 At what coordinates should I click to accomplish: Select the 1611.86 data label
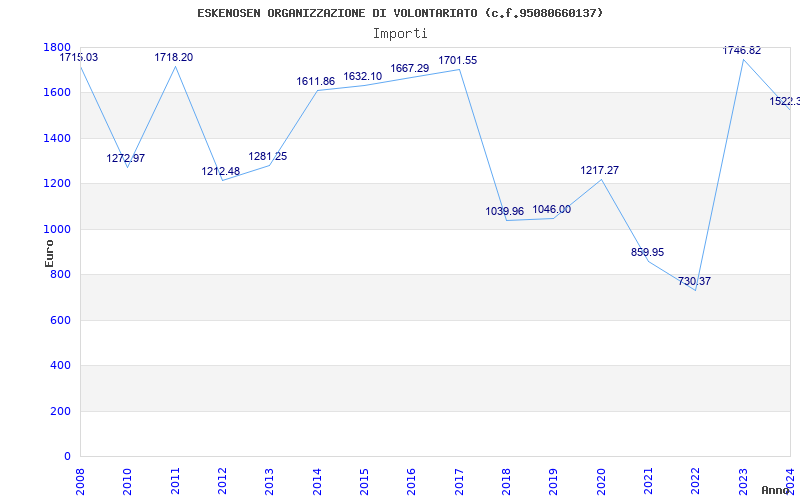(x=316, y=81)
